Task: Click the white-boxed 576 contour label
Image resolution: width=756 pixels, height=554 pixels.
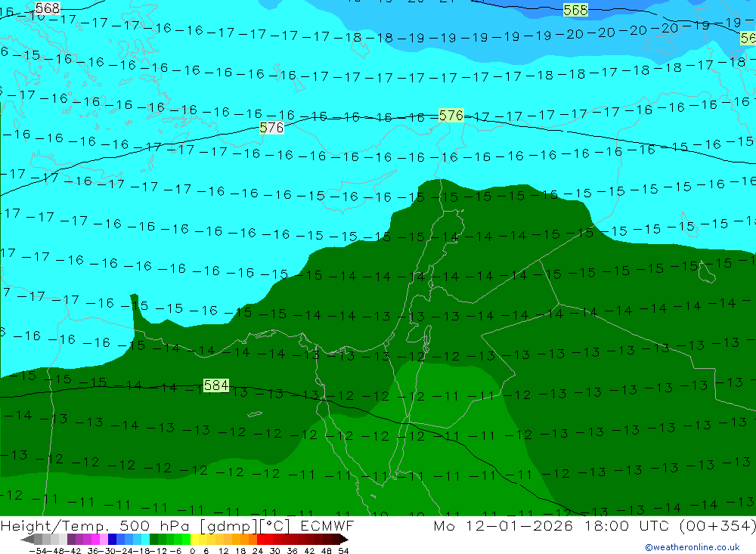Action: point(271,128)
